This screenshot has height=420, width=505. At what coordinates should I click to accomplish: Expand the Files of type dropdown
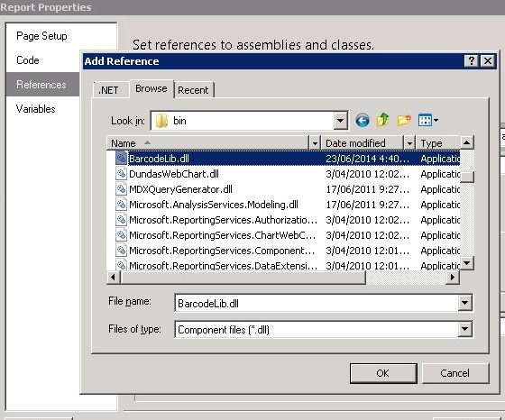tap(464, 329)
